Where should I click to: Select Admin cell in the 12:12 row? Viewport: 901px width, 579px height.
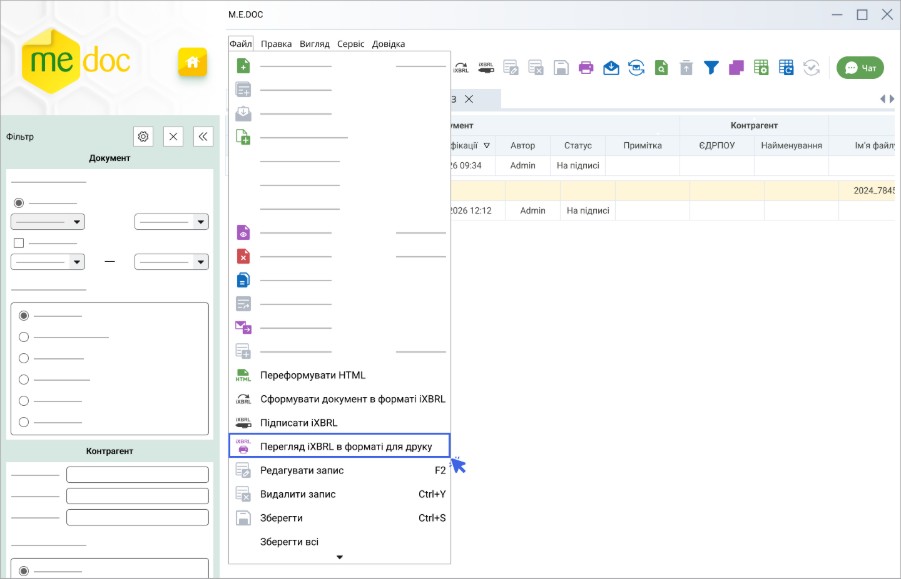coord(533,211)
